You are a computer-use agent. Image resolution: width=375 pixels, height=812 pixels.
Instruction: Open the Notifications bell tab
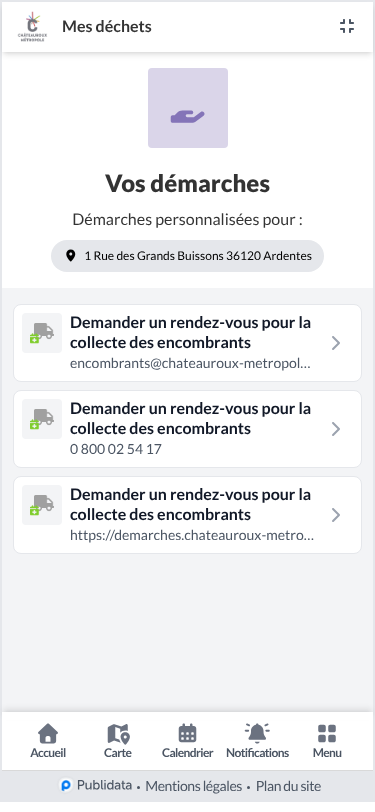[x=257, y=741]
